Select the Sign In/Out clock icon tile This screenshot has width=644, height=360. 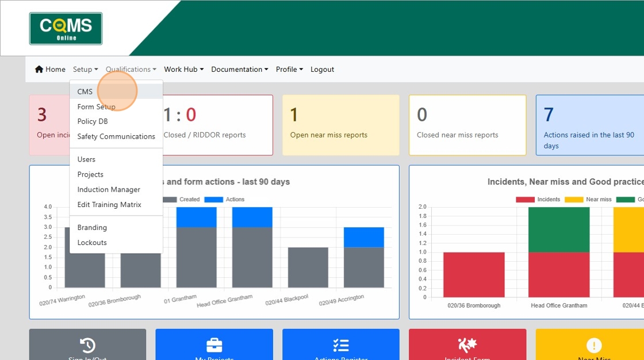click(87, 345)
